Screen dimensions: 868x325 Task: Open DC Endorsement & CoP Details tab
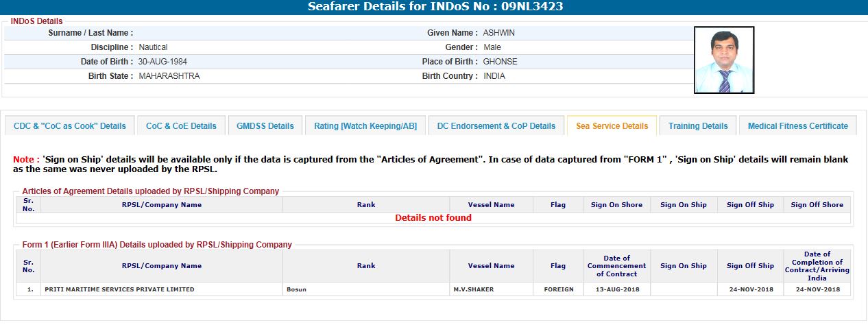pyautogui.click(x=496, y=126)
